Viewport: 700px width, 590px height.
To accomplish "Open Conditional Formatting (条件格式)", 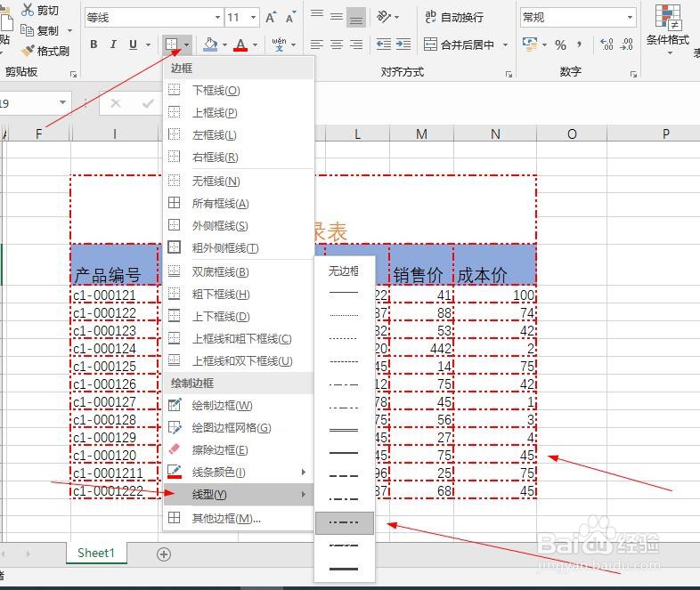I will (668, 28).
